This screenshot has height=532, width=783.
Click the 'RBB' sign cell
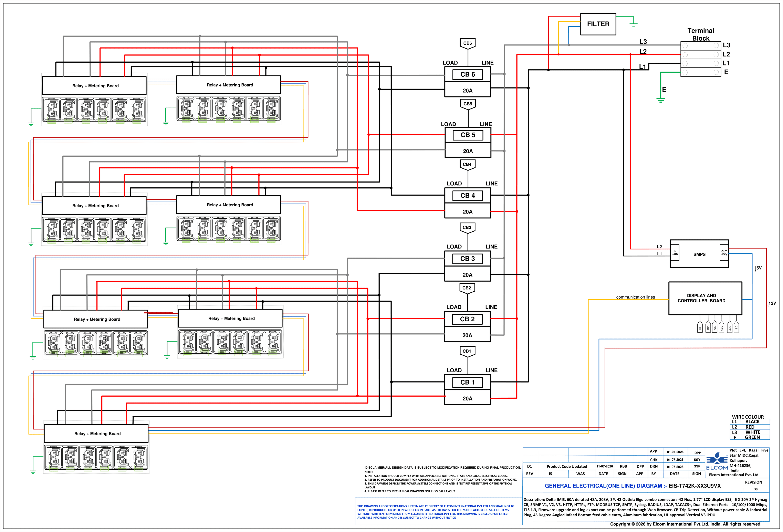coord(623,467)
